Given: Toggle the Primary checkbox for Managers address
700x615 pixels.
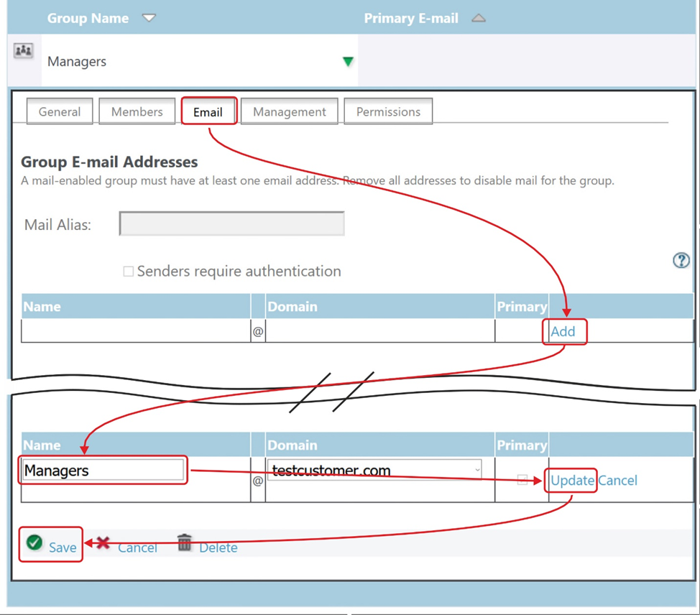Looking at the screenshot, I should [x=522, y=480].
